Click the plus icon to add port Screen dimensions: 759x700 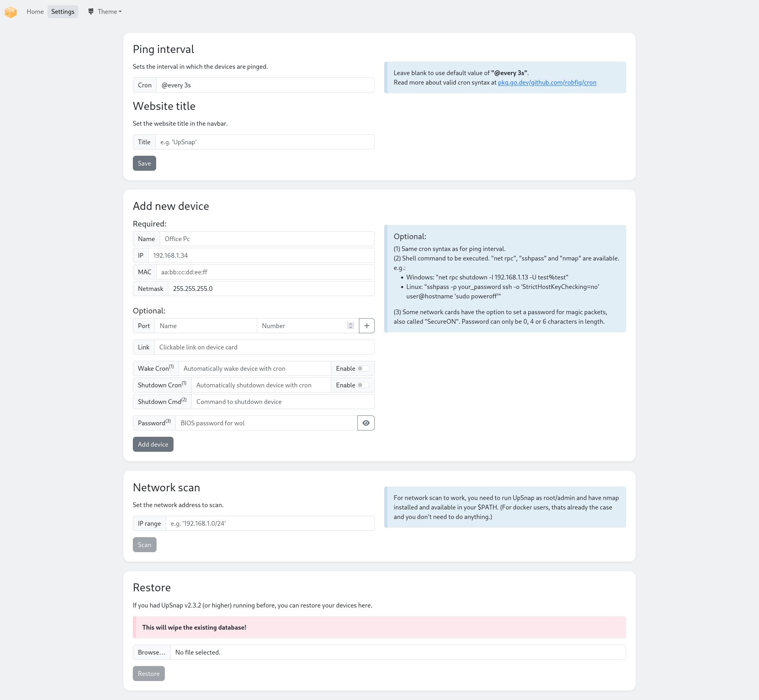tap(366, 326)
